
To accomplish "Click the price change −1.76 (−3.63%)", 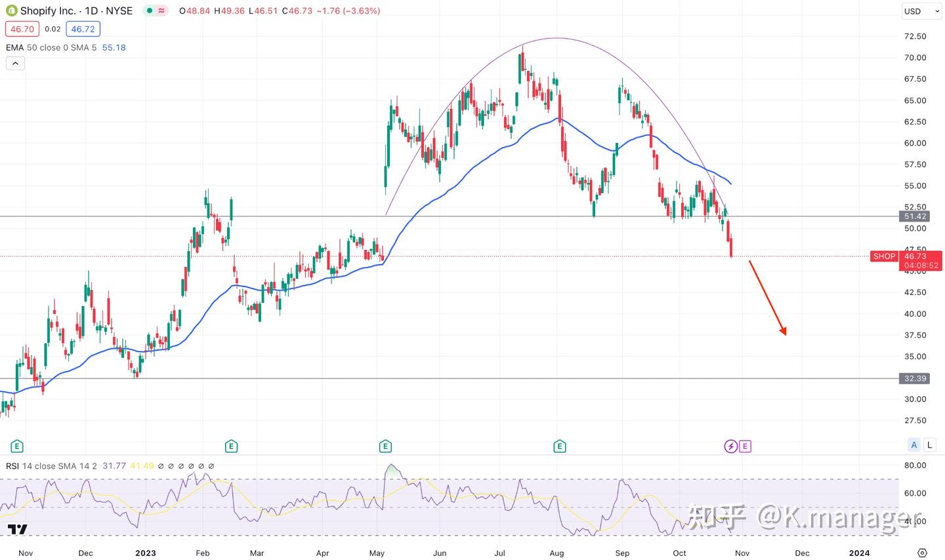I will pos(348,11).
